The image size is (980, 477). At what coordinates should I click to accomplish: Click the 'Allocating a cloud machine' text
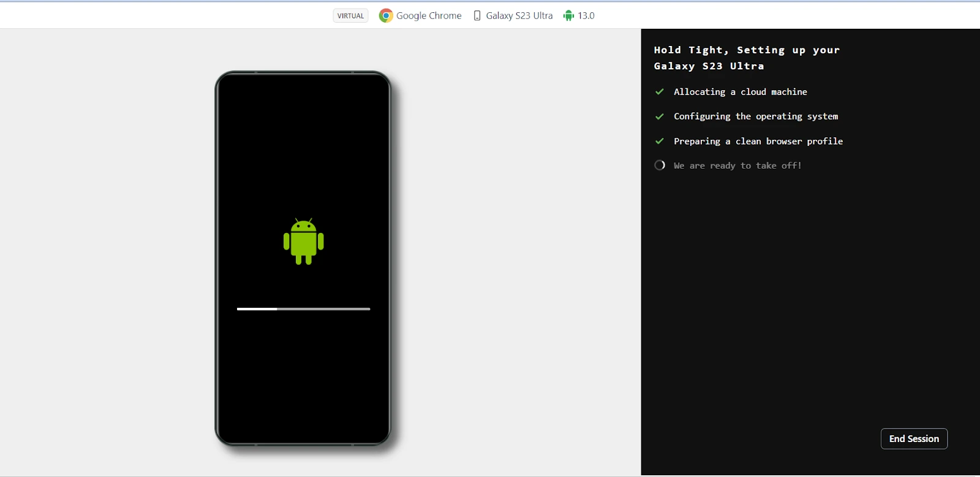pyautogui.click(x=741, y=92)
